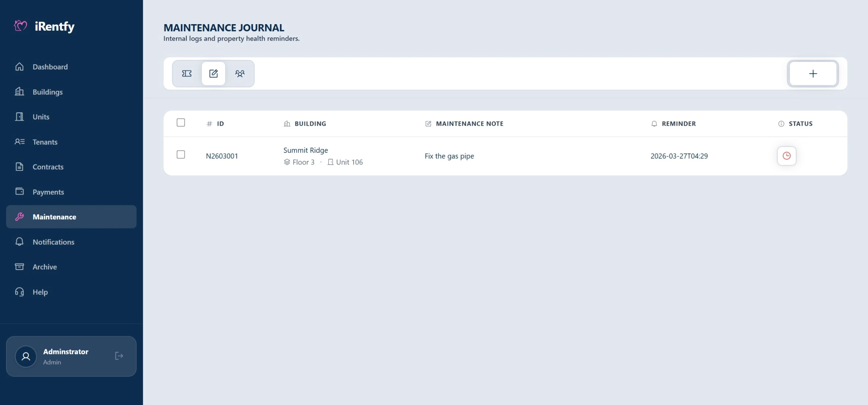868x405 pixels.
Task: Go to Payments
Action: coord(71,192)
